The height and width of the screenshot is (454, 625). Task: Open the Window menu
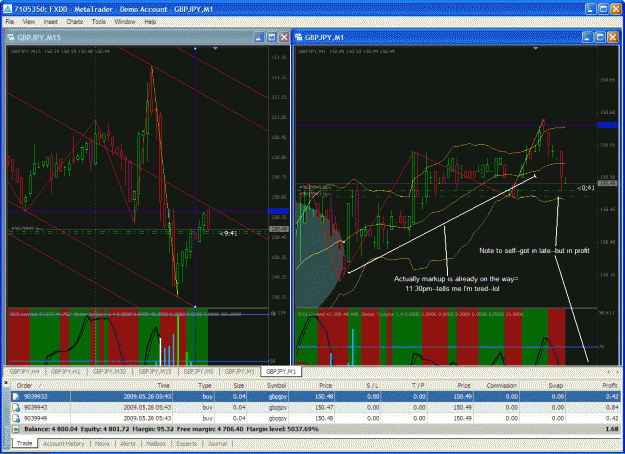pyautogui.click(x=125, y=22)
